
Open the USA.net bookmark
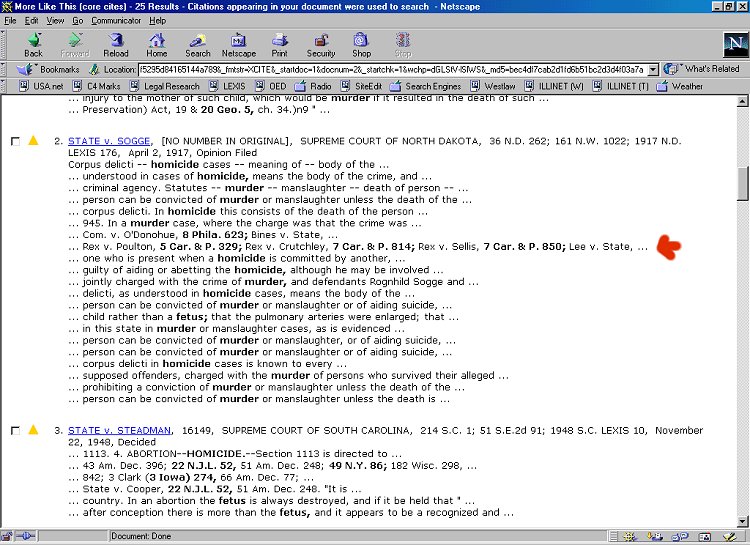41,86
